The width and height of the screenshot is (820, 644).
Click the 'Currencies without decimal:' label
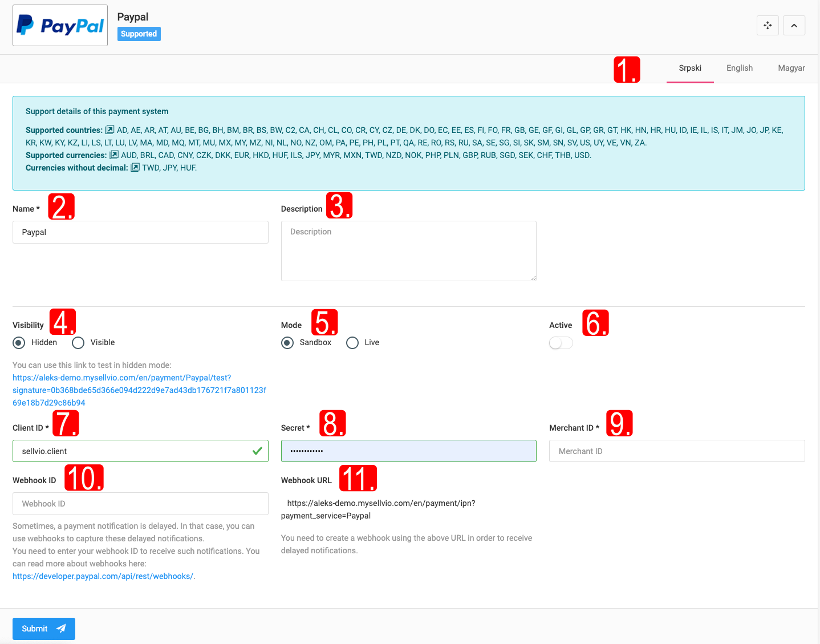click(x=77, y=168)
